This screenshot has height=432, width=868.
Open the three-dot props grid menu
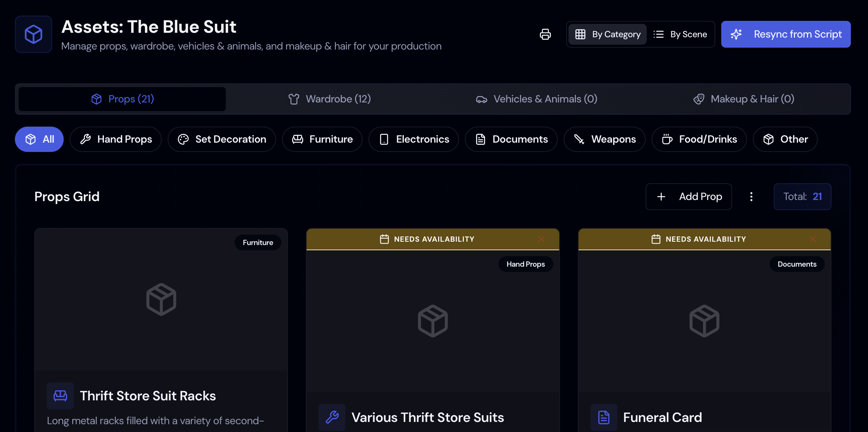tap(751, 197)
